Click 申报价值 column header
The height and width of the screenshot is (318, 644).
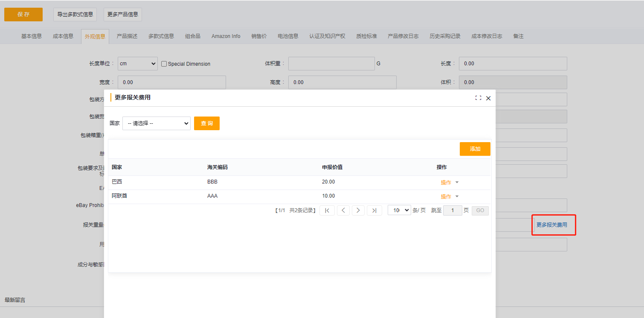coord(332,167)
